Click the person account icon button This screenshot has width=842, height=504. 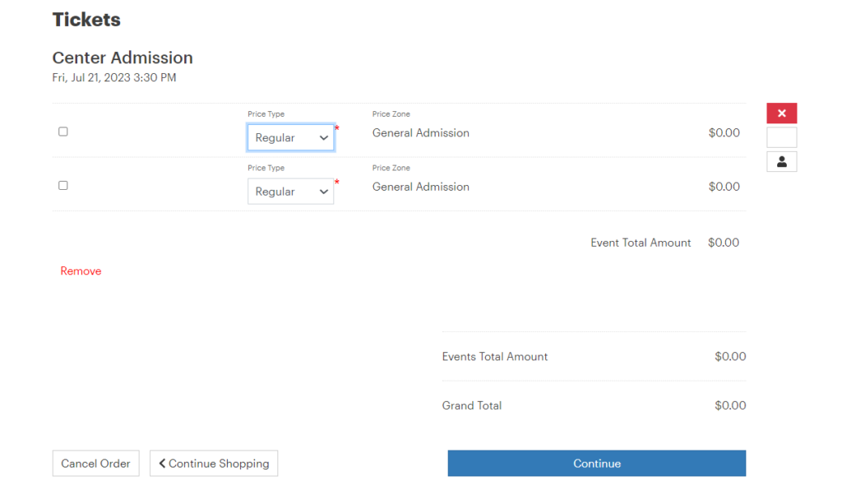coord(781,162)
